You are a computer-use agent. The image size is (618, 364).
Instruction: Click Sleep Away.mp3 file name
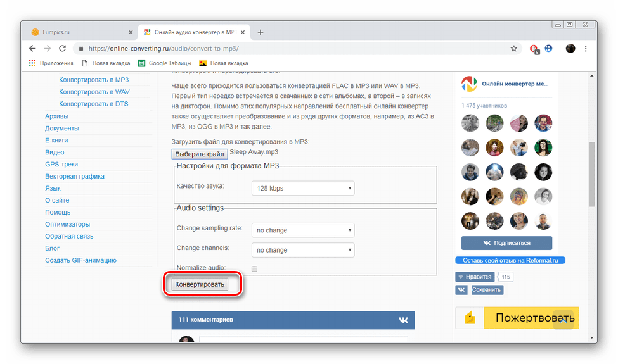[x=254, y=152]
